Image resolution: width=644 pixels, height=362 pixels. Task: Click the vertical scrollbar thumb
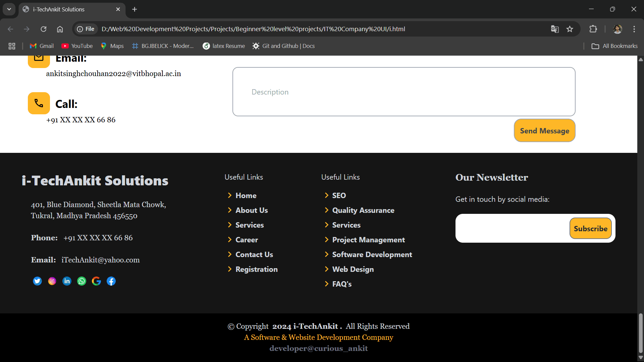tap(641, 333)
